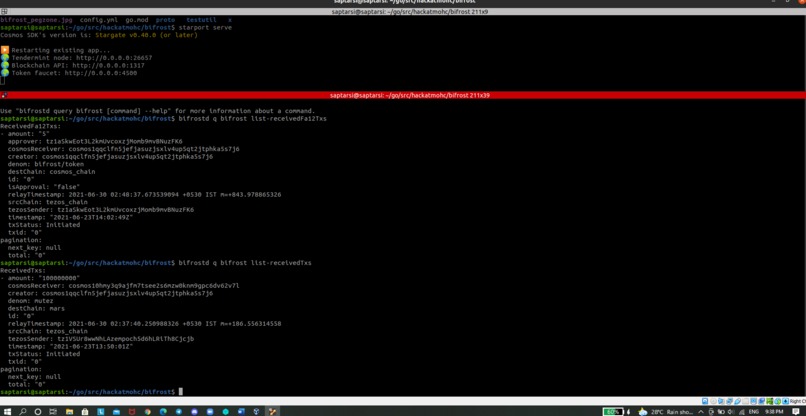
Task: Launch Cortana circle icon
Action: (x=38, y=412)
